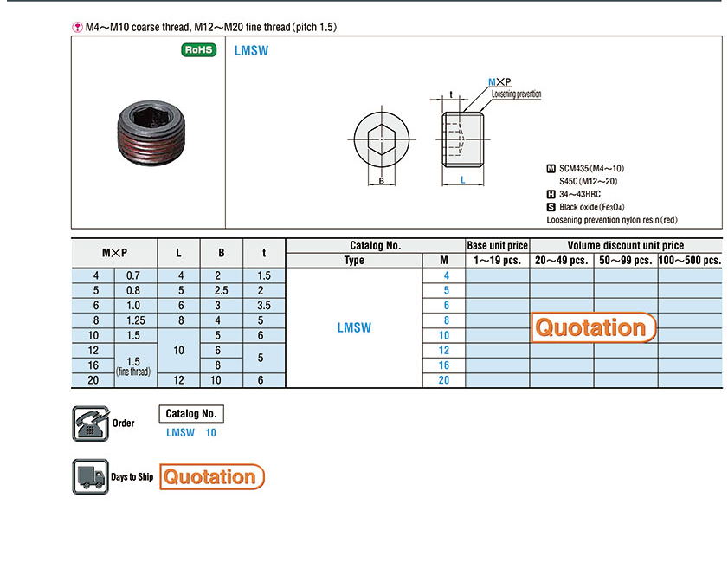Click the black H hardness icon
The height and width of the screenshot is (569, 728).
pyautogui.click(x=551, y=194)
